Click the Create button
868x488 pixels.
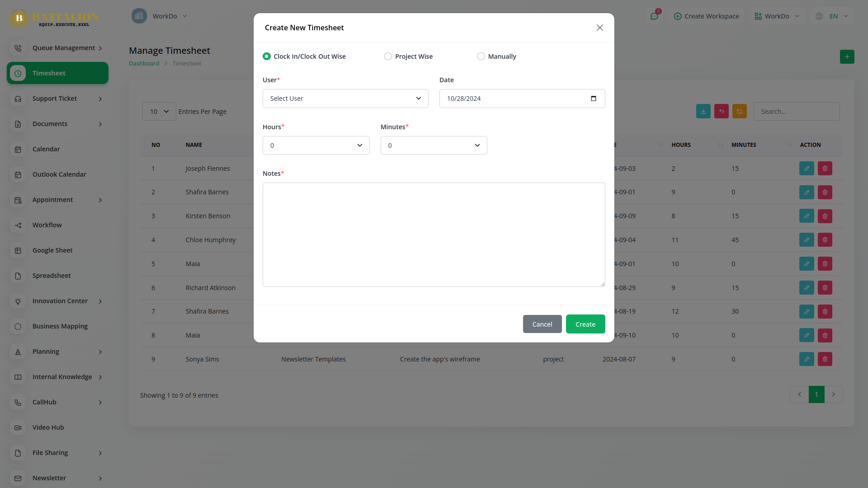click(585, 324)
